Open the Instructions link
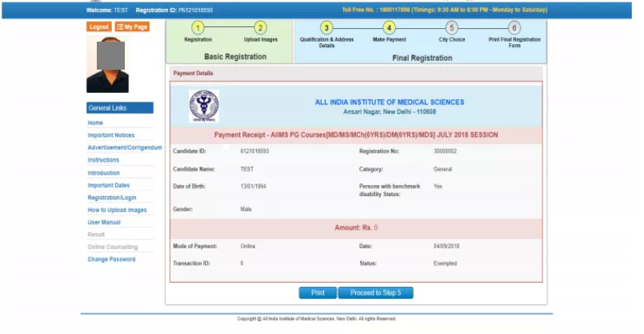 (x=103, y=160)
